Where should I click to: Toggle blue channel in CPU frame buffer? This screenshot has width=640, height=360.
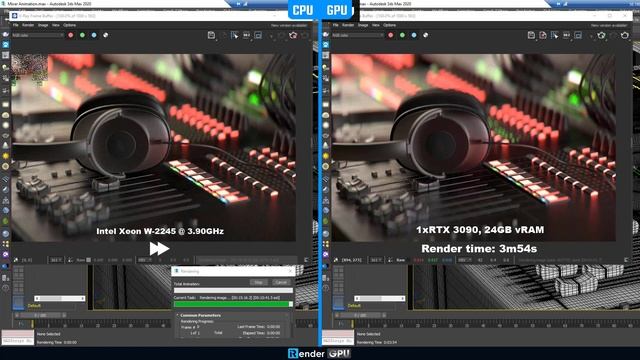click(x=94, y=36)
